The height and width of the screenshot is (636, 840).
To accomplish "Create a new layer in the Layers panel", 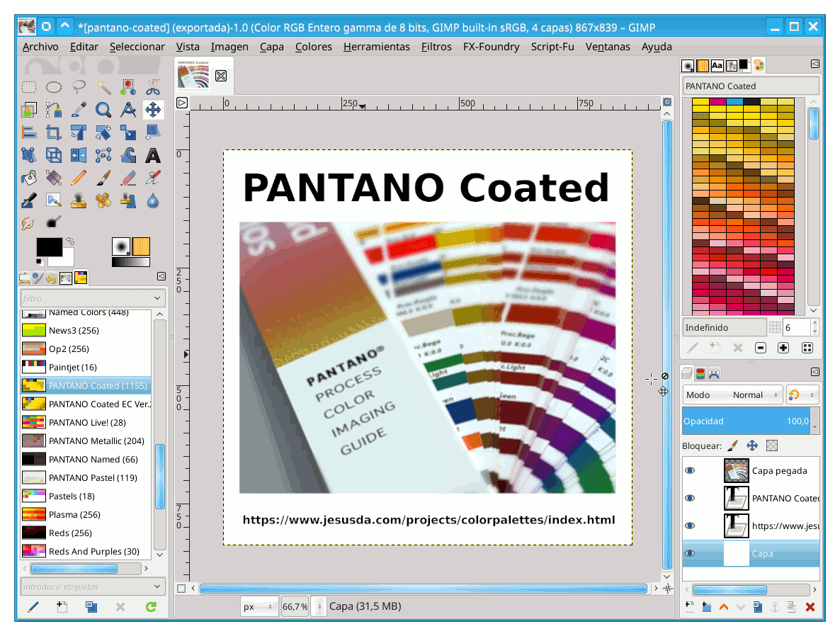I will (x=689, y=607).
